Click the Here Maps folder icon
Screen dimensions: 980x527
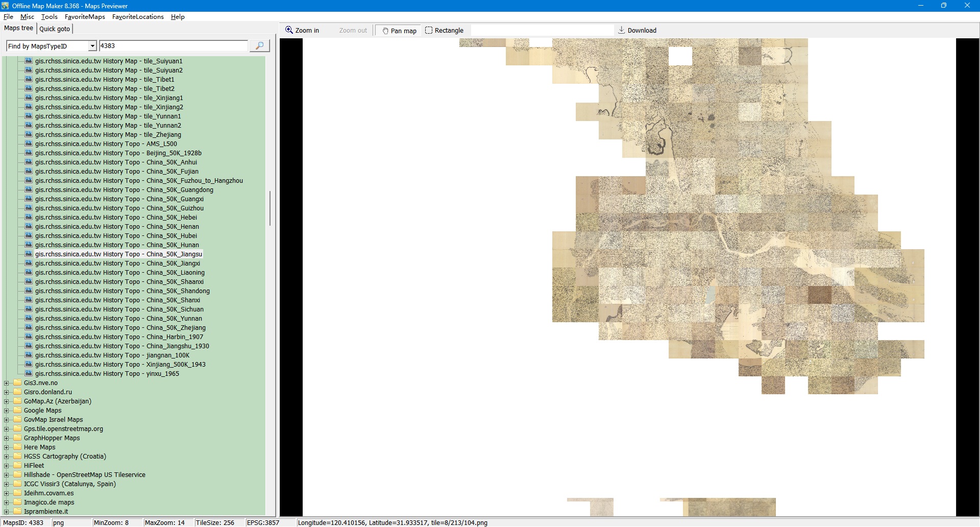pyautogui.click(x=17, y=447)
